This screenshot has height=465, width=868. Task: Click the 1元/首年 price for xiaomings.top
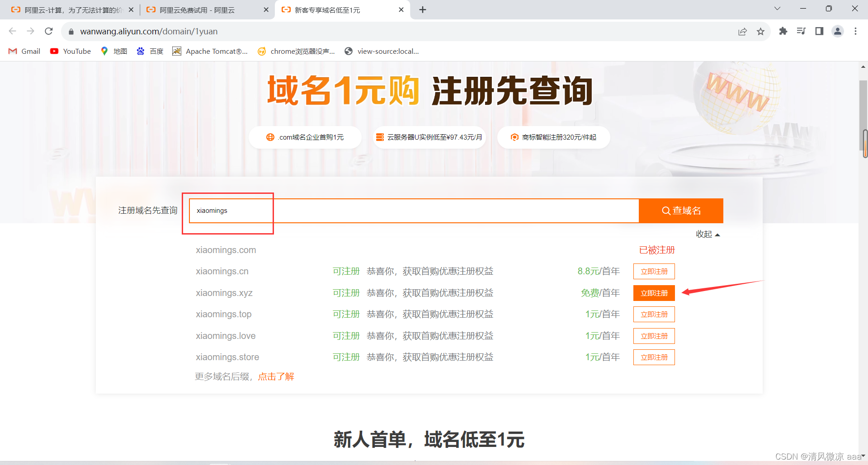pos(603,314)
